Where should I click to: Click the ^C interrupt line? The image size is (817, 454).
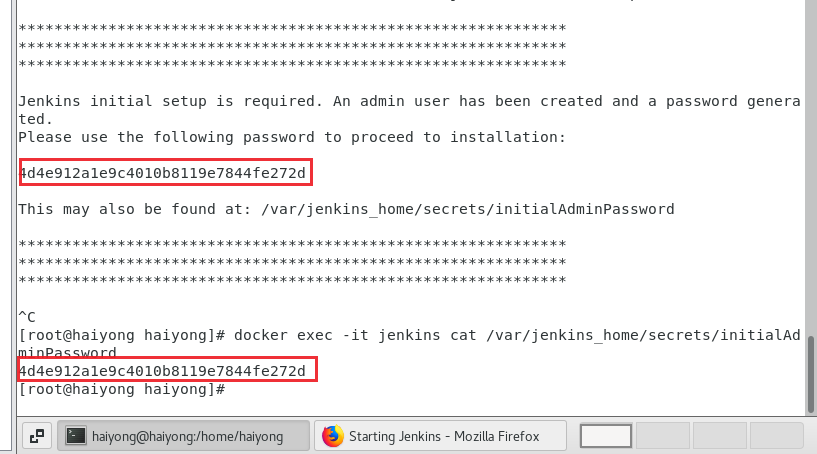27,317
